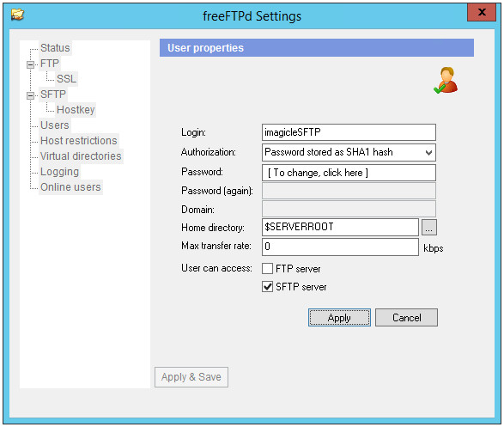Open the Status page in sidebar
The height and width of the screenshot is (427, 504).
tap(55, 48)
